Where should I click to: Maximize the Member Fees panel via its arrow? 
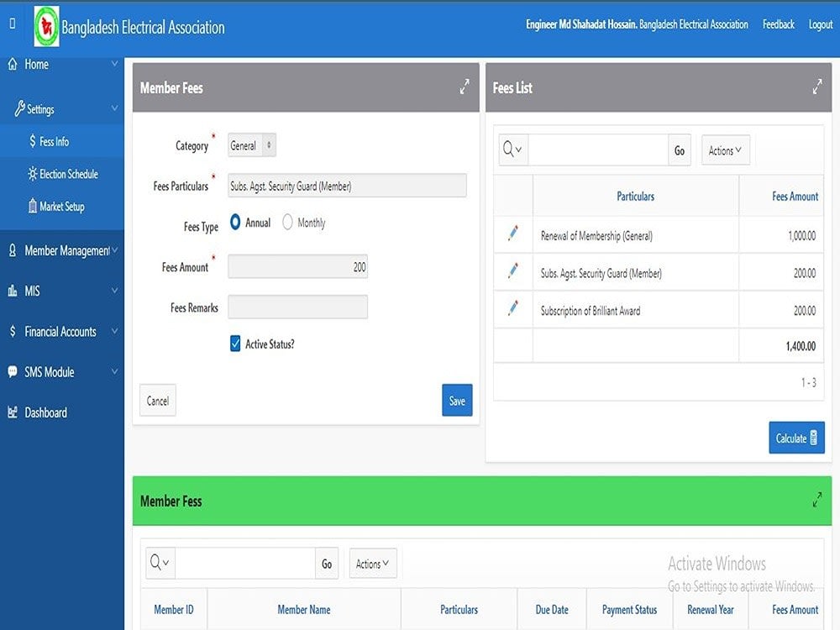pyautogui.click(x=465, y=86)
